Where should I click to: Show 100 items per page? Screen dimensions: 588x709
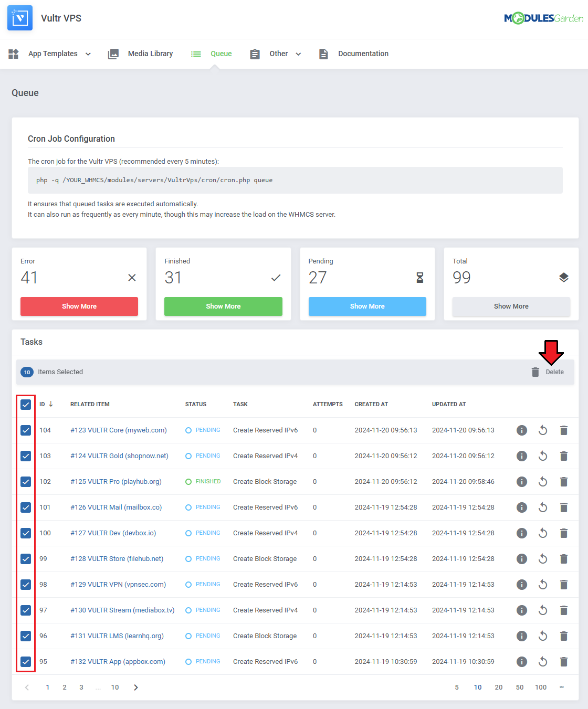click(x=541, y=687)
